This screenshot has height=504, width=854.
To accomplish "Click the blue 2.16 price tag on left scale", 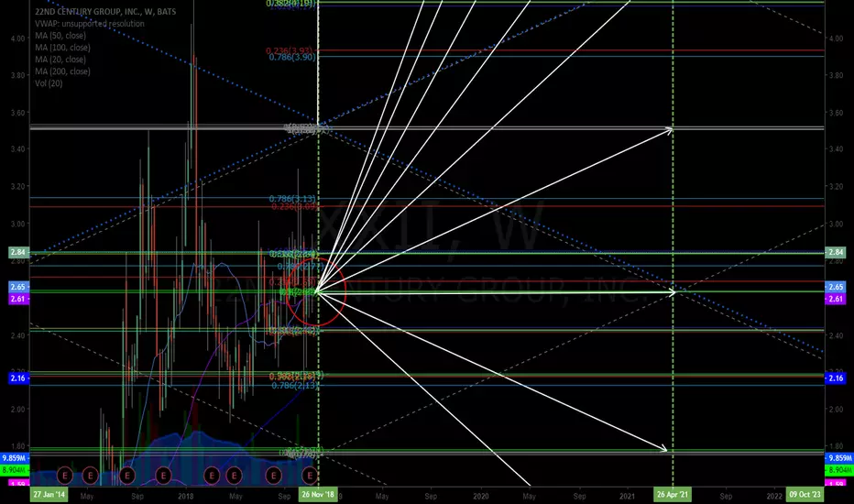I will click(x=18, y=378).
